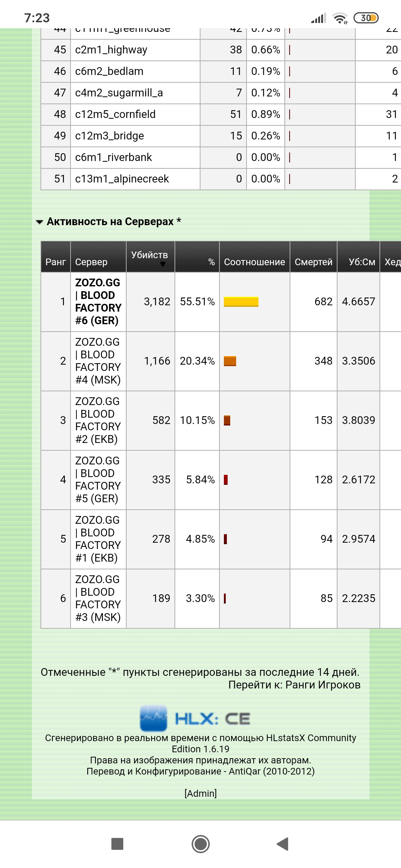This screenshot has width=401, height=868.
Task: Tap the yellow ratio bar for server #6
Action: pyautogui.click(x=241, y=302)
